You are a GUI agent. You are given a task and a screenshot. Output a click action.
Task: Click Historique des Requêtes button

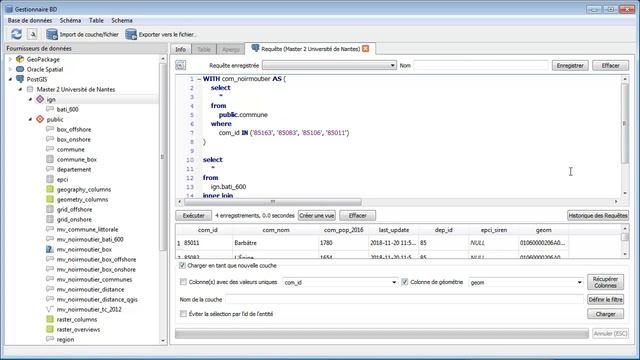pyautogui.click(x=598, y=215)
